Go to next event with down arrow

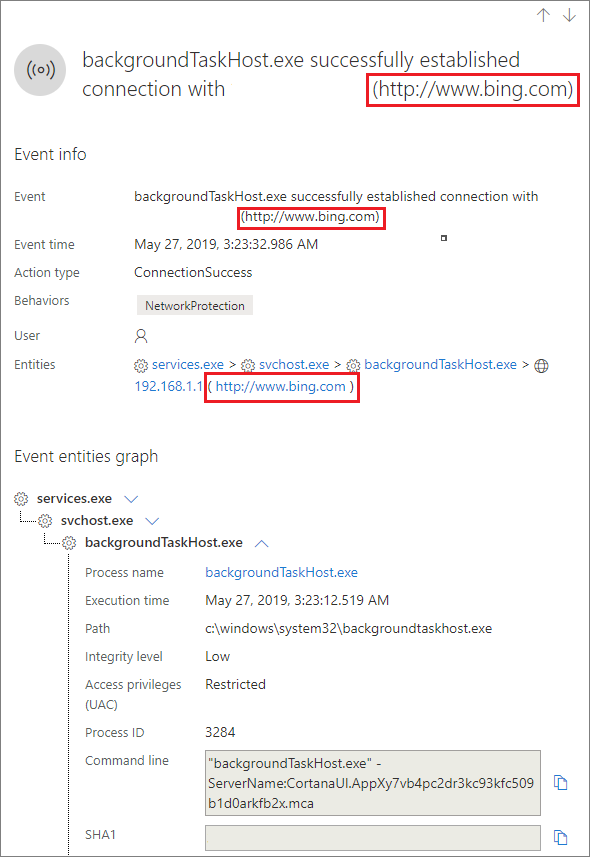click(569, 15)
